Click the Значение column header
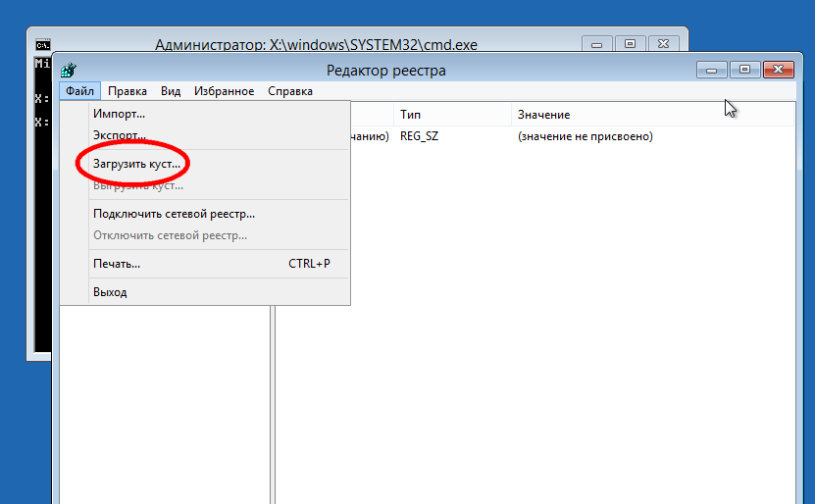This screenshot has width=815, height=504. pos(652,115)
